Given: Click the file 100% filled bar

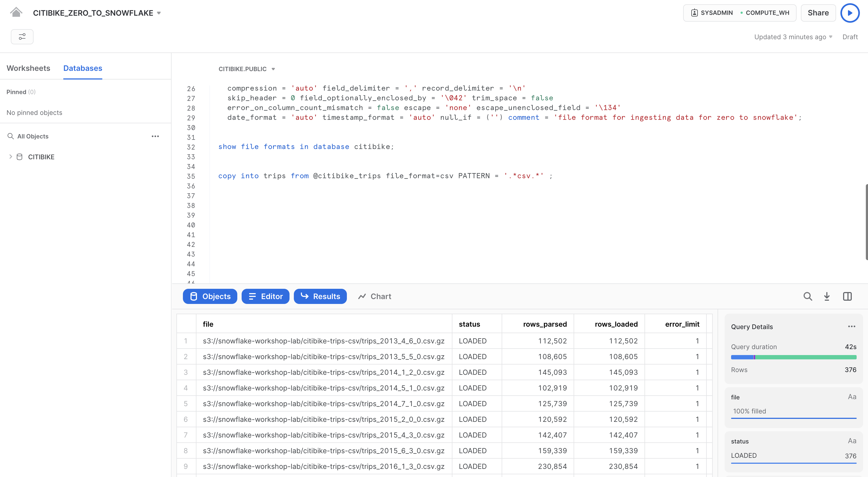Looking at the screenshot, I should click(x=794, y=418).
